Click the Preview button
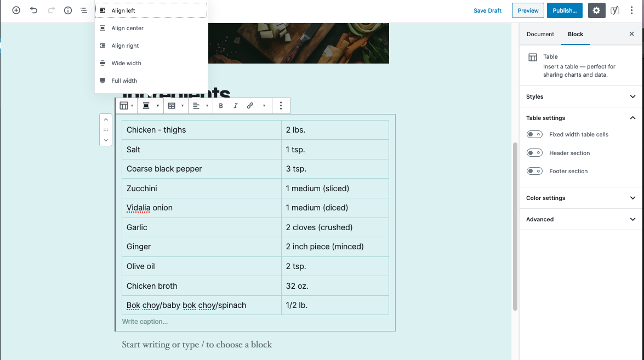Screen dimensions: 644x360 (x=528, y=10)
